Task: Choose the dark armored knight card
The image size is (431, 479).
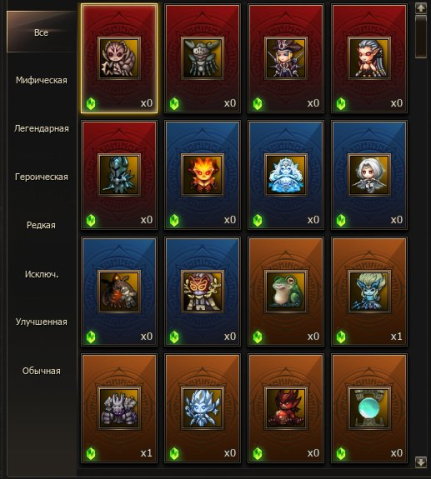Action: point(119,175)
